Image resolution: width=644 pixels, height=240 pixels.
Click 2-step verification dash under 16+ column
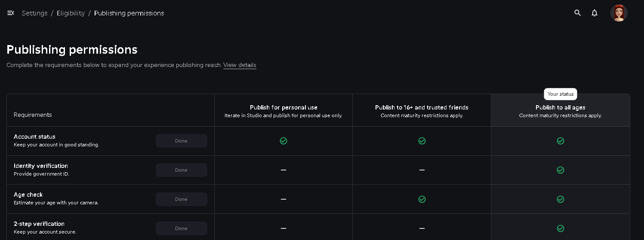coord(422,228)
